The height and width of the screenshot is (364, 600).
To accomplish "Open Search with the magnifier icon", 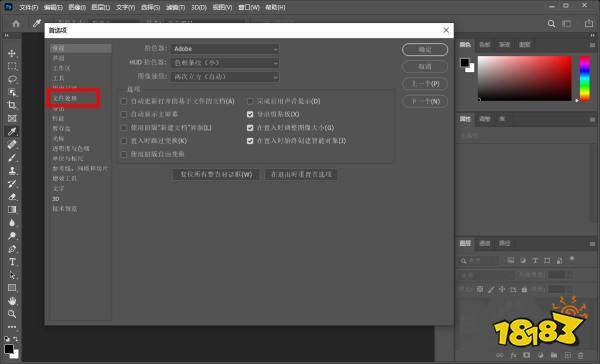I will (x=551, y=24).
